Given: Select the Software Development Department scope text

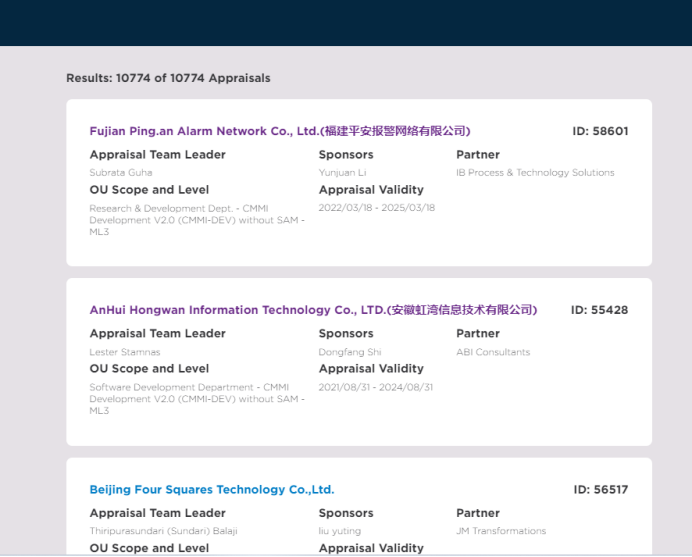Looking at the screenshot, I should 197,399.
